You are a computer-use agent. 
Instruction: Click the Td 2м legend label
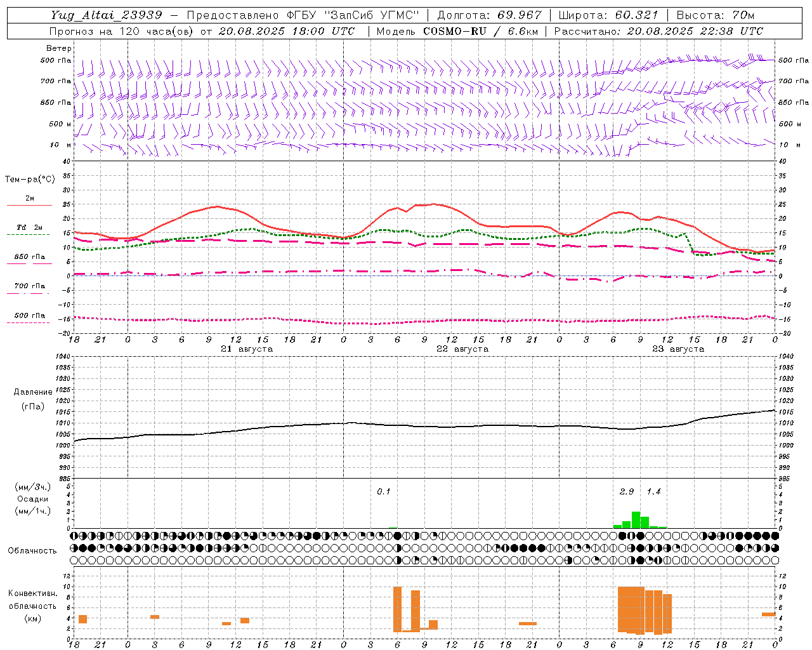(30, 227)
